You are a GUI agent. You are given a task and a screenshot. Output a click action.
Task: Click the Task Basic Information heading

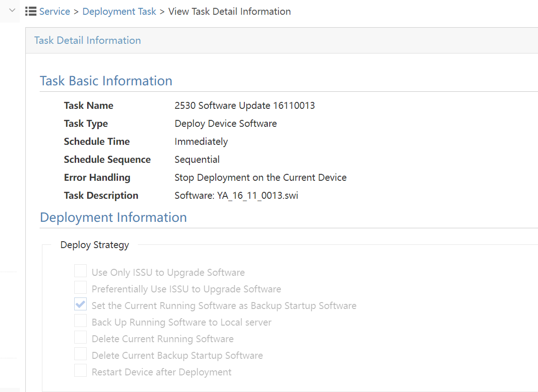click(106, 81)
